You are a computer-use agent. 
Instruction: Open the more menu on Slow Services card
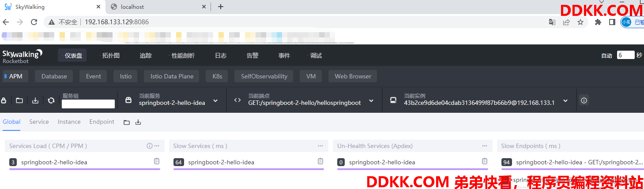[320, 146]
